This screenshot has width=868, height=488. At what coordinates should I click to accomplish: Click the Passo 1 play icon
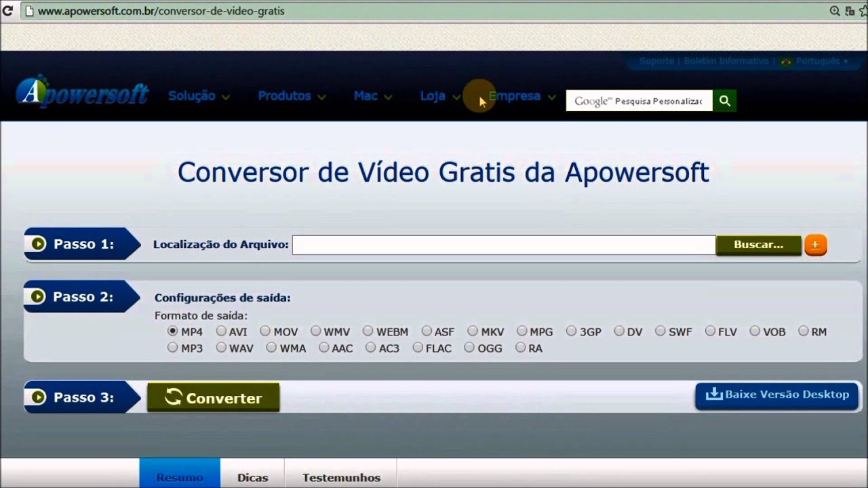(39, 244)
